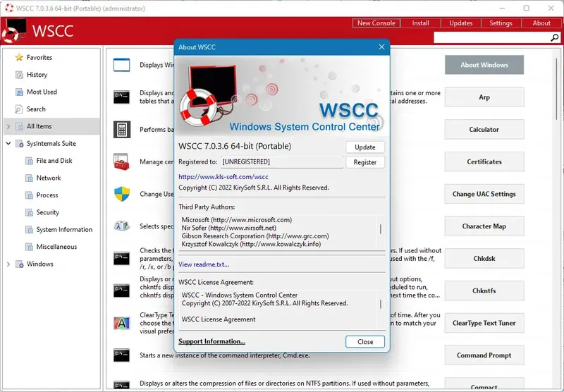564x392 pixels.
Task: Open the Install menu item
Action: pos(420,23)
